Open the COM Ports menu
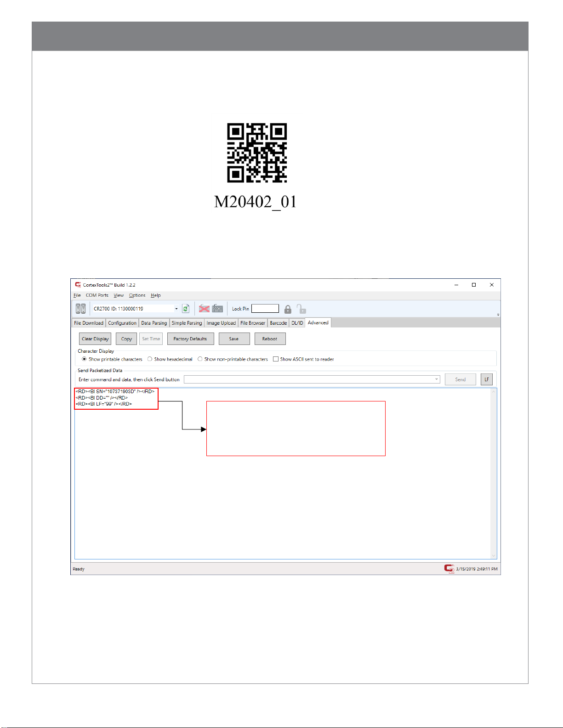This screenshot has height=728, width=563. [97, 295]
